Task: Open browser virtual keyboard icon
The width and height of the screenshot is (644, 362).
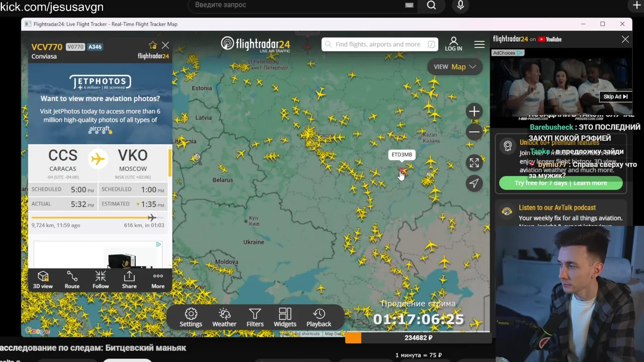Action: coord(409,5)
